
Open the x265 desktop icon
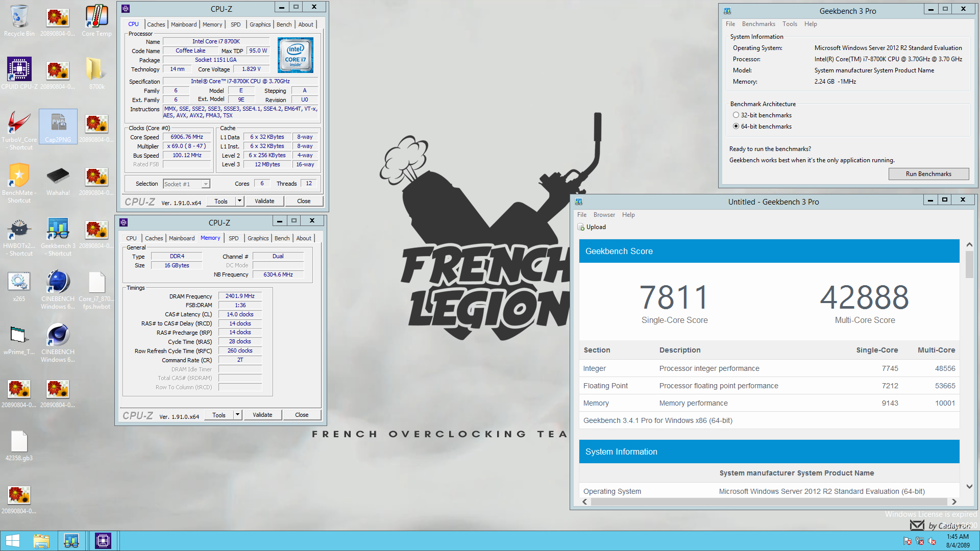[x=19, y=286]
